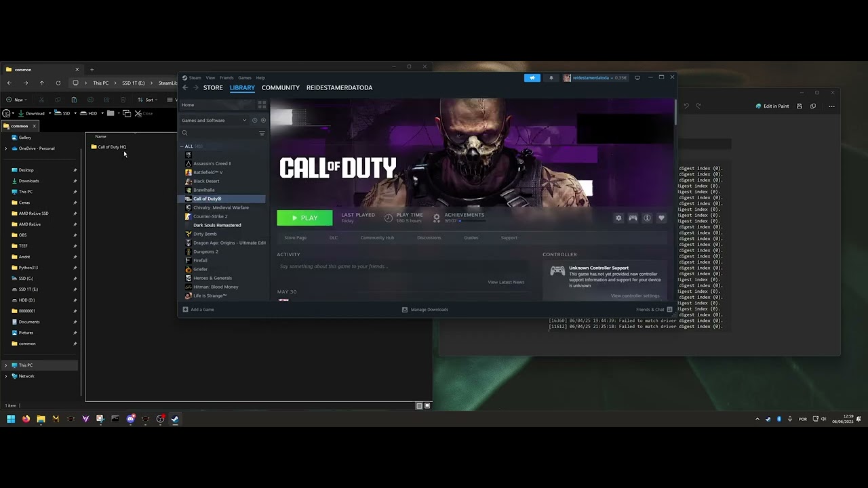Click the Steam library search field

(x=218, y=133)
